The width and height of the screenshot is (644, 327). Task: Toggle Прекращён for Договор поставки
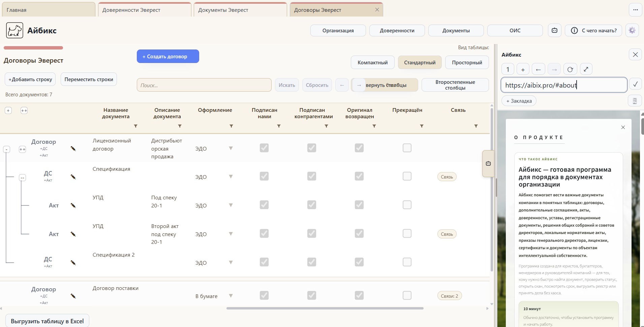[407, 295]
